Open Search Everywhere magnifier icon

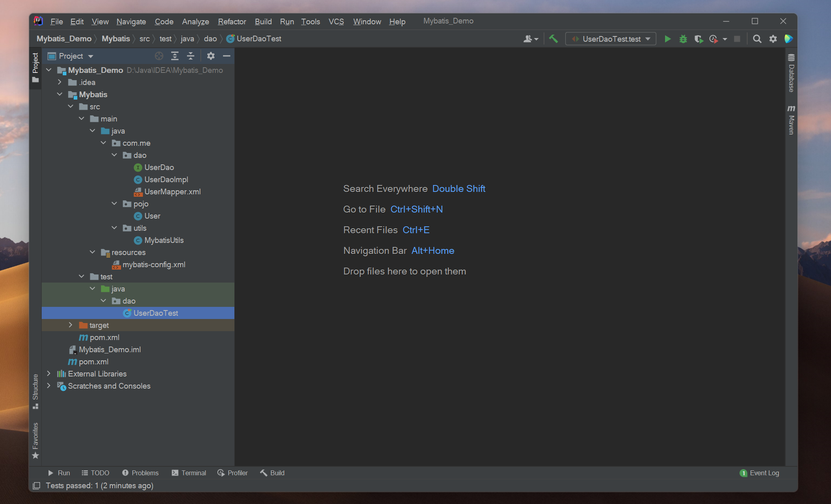pyautogui.click(x=757, y=39)
